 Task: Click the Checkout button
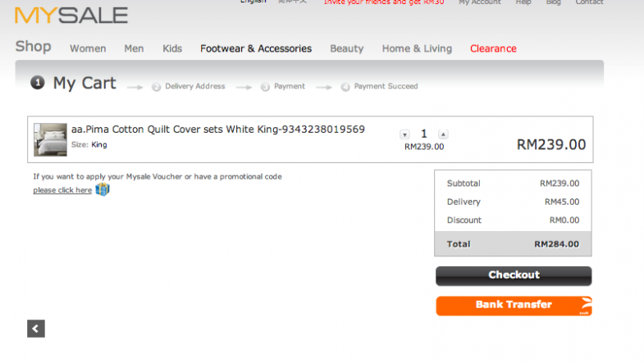pos(514,275)
